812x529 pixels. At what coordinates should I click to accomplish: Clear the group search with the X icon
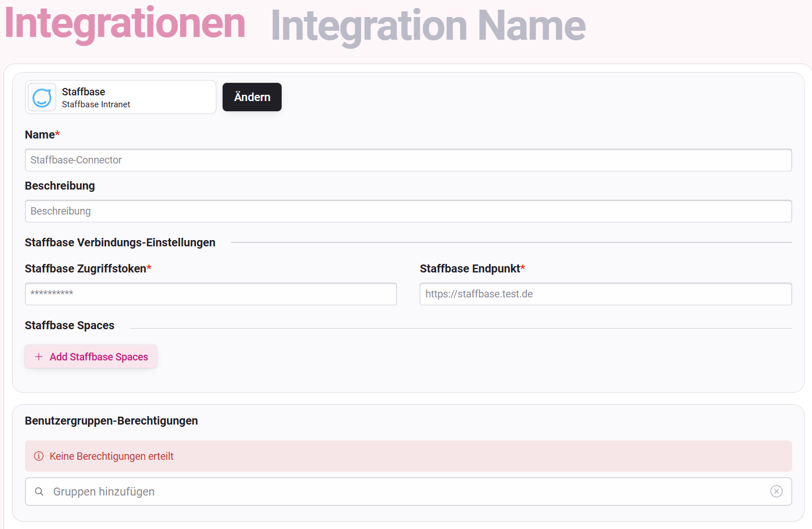point(776,492)
